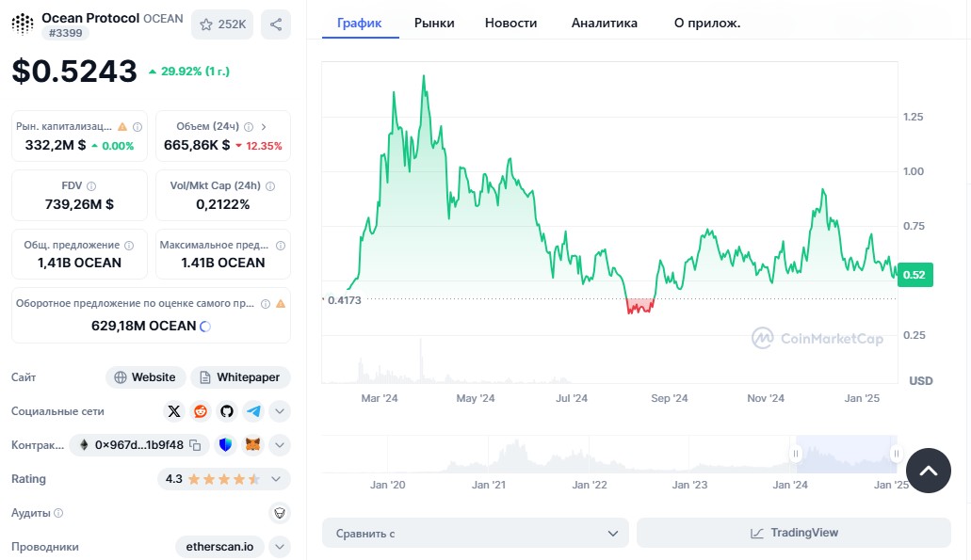Click the right handle of the chart range slider

tap(896, 454)
